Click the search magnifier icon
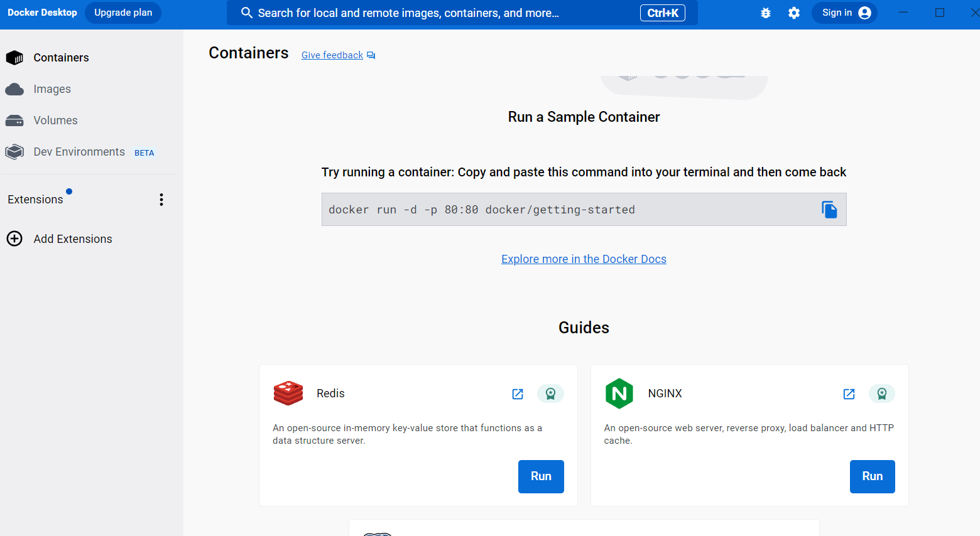Image resolution: width=980 pixels, height=536 pixels. (x=247, y=13)
